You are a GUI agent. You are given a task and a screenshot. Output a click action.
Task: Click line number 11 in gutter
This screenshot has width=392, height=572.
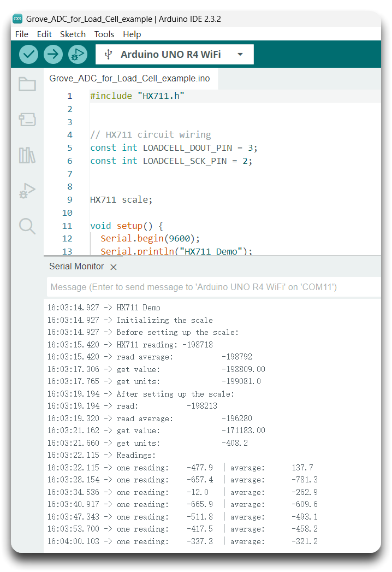[x=67, y=226]
